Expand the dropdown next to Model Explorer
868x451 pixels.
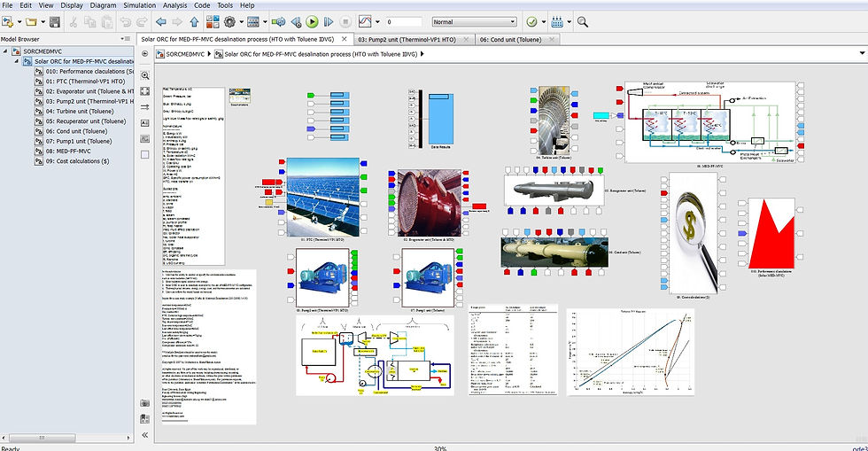point(265,22)
